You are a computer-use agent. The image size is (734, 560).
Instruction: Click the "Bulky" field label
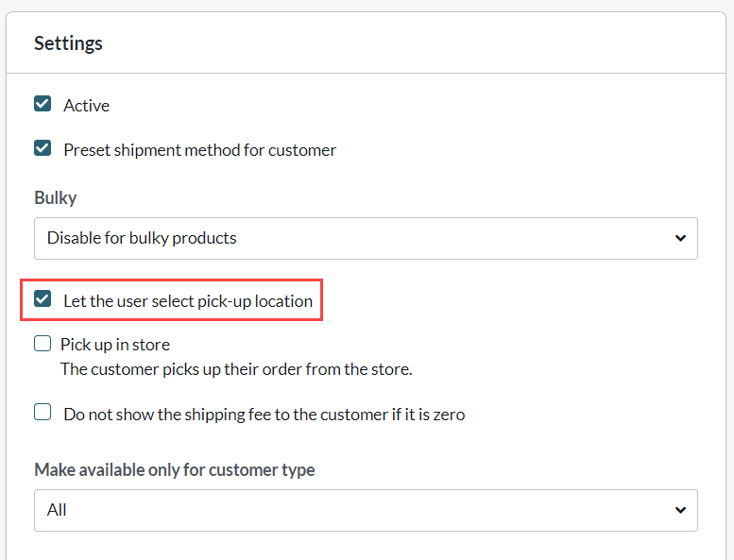click(56, 198)
